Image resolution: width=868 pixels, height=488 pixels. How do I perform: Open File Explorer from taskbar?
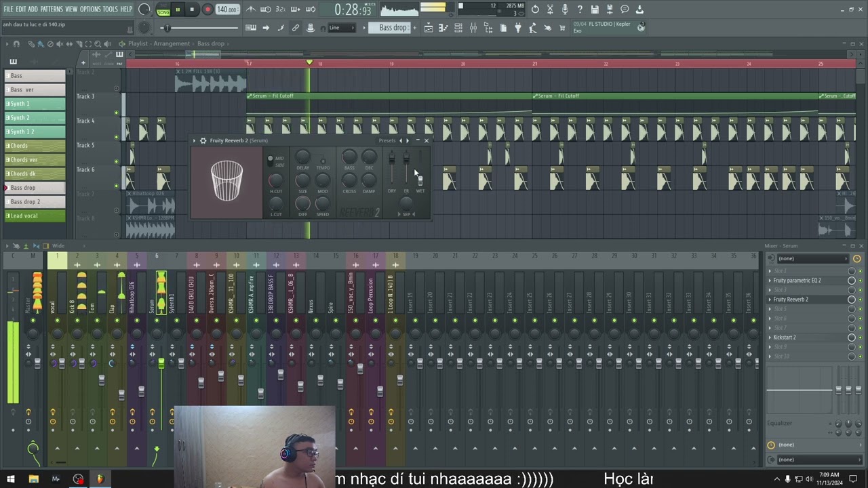coord(33,479)
